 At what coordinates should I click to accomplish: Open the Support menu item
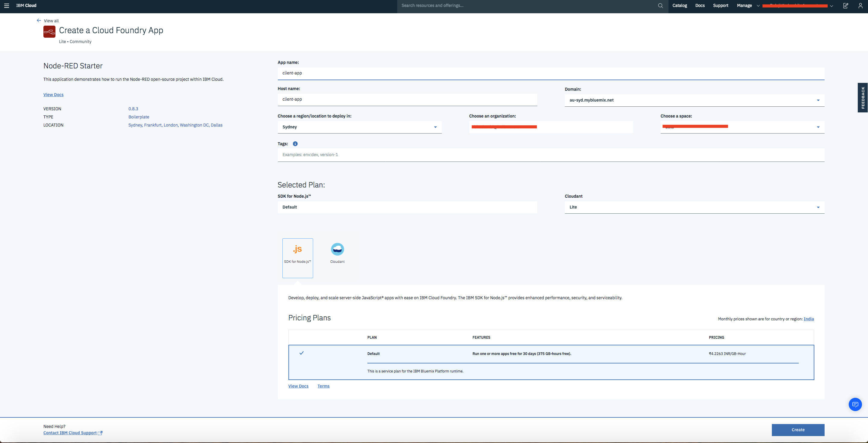pos(720,5)
